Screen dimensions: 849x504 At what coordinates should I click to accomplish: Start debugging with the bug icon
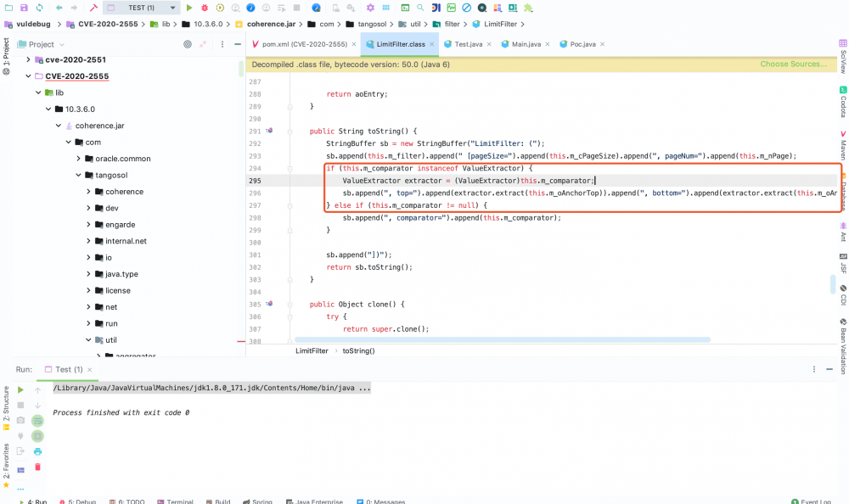(206, 8)
